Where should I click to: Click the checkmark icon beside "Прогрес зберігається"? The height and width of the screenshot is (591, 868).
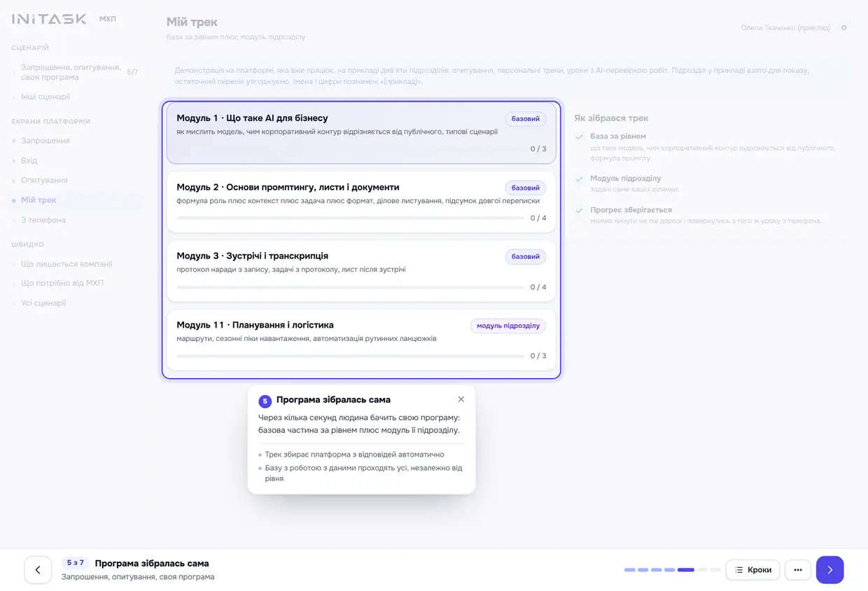579,210
